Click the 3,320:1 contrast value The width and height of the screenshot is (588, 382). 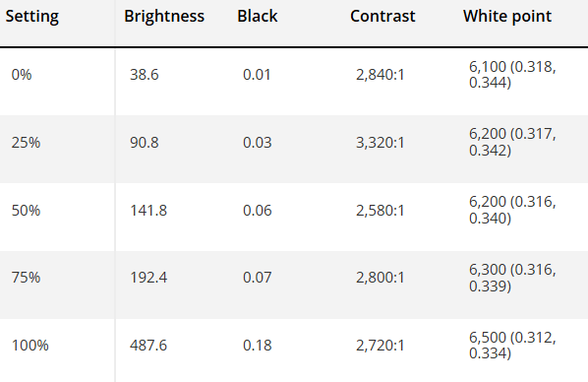381,143
